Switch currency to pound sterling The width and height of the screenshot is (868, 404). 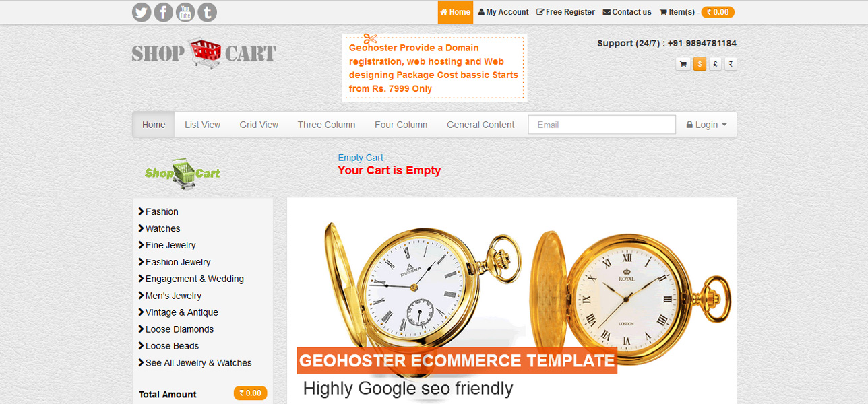(x=715, y=64)
